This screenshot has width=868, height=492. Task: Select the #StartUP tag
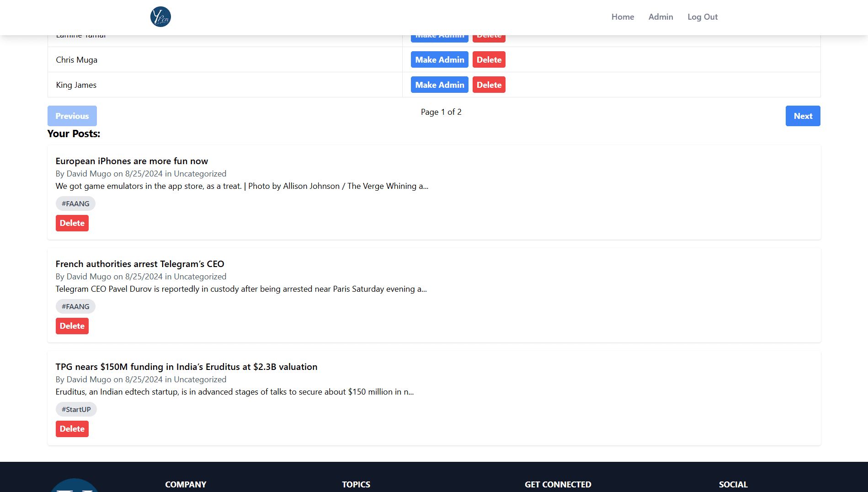click(x=76, y=409)
